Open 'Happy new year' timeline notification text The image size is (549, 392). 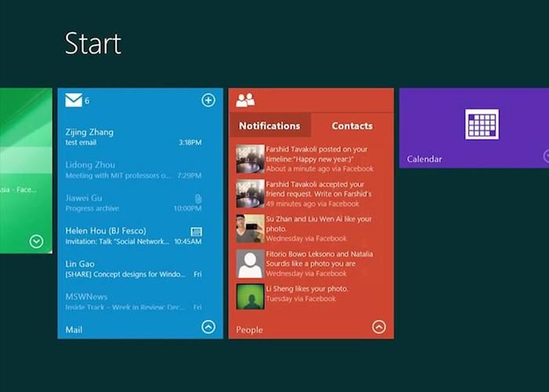point(320,159)
